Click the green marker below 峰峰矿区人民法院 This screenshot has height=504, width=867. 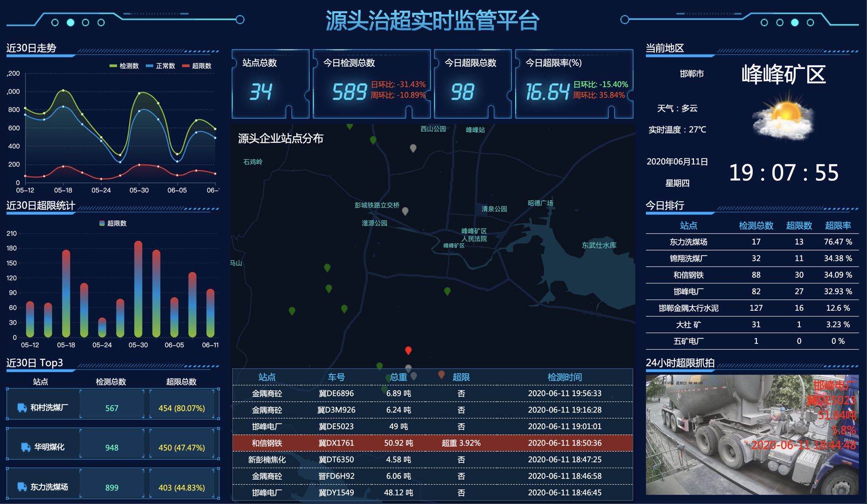coord(447,291)
